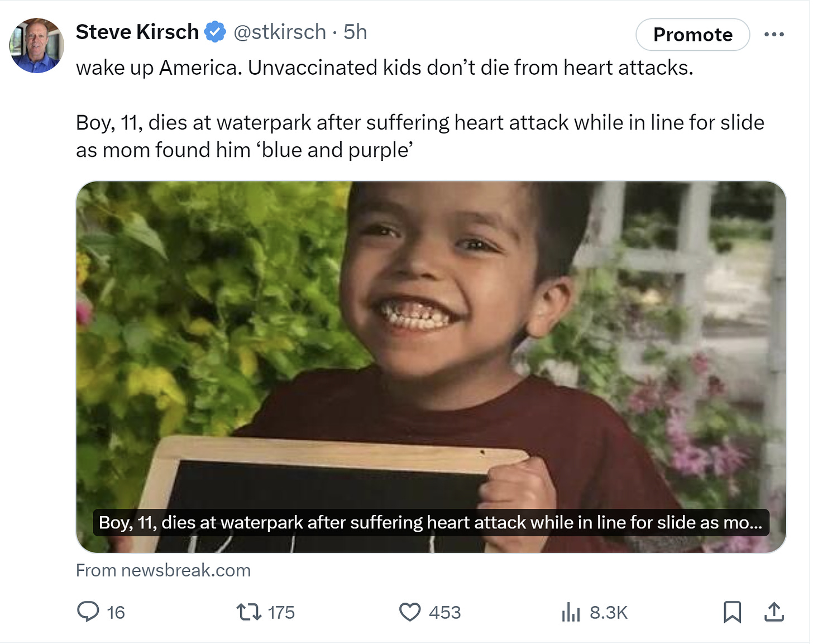Screen dimensions: 813x644
Task: Click the repost count 175
Action: pos(281,613)
